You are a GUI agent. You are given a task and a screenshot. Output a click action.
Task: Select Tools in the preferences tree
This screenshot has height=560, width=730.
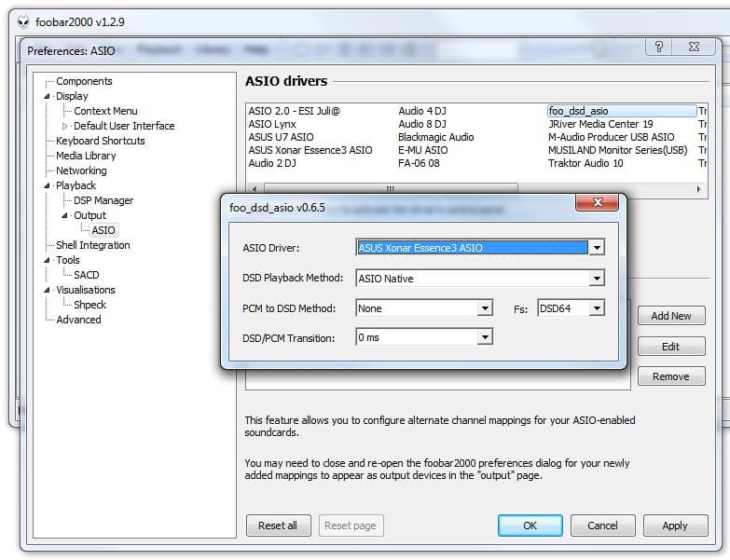pos(68,260)
